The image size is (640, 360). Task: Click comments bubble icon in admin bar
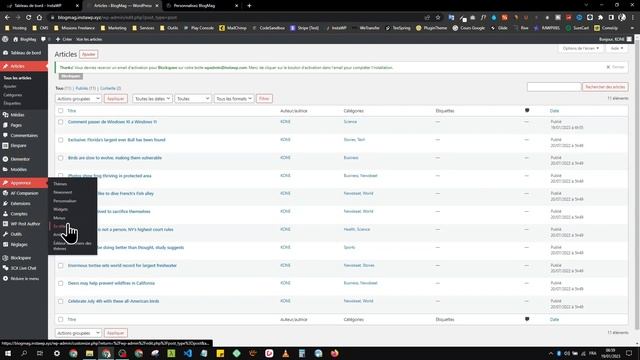(x=44, y=39)
